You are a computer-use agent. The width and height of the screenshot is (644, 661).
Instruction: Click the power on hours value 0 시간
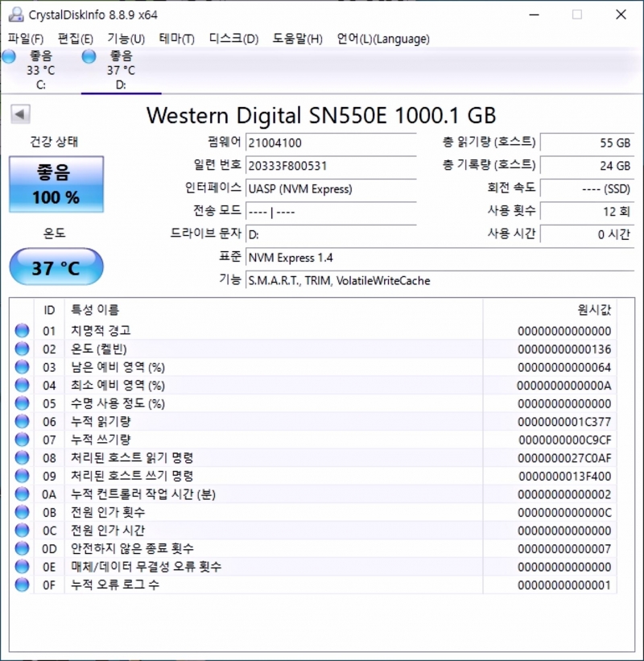pos(587,234)
